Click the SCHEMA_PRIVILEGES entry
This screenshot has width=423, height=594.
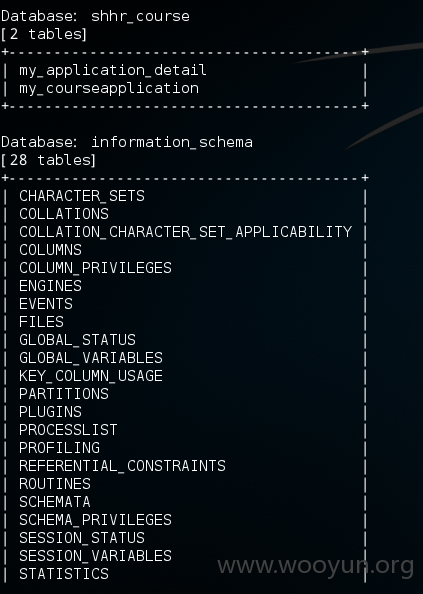[95, 520]
